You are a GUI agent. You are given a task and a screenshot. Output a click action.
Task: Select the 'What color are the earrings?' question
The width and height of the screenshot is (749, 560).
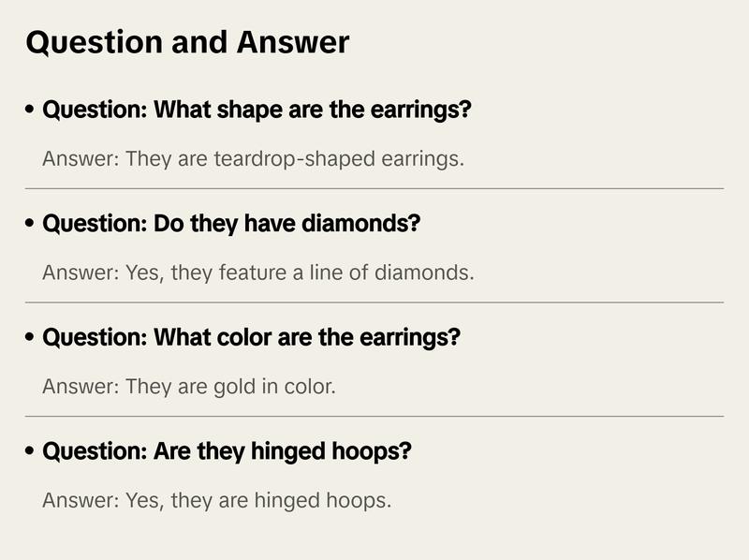click(251, 337)
